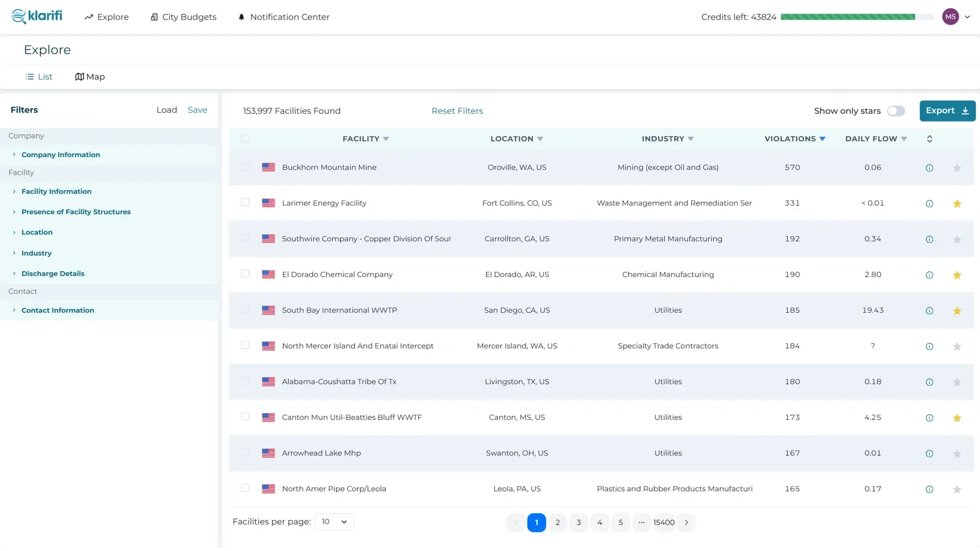Click the Export button

pos(947,111)
